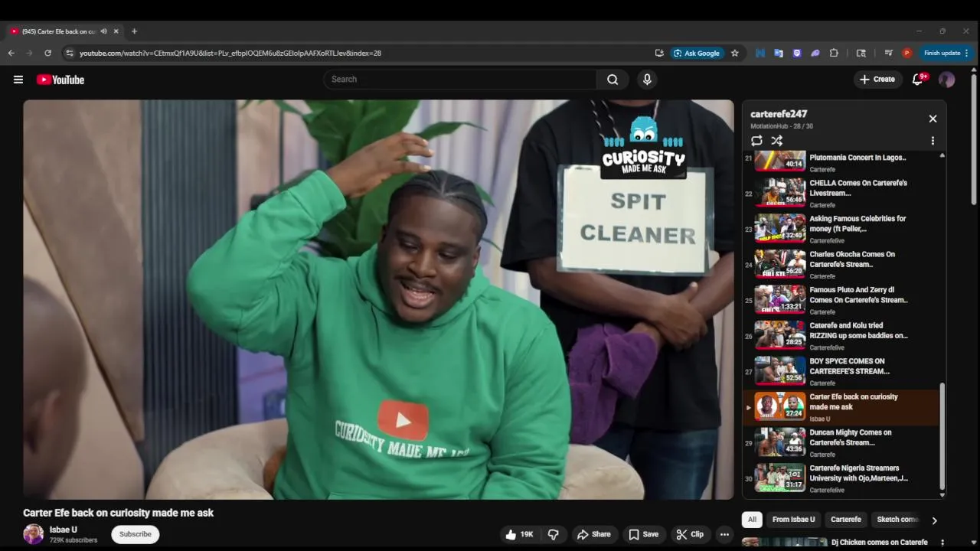The height and width of the screenshot is (551, 980).
Task: Toggle playlist loop
Action: [756, 141]
